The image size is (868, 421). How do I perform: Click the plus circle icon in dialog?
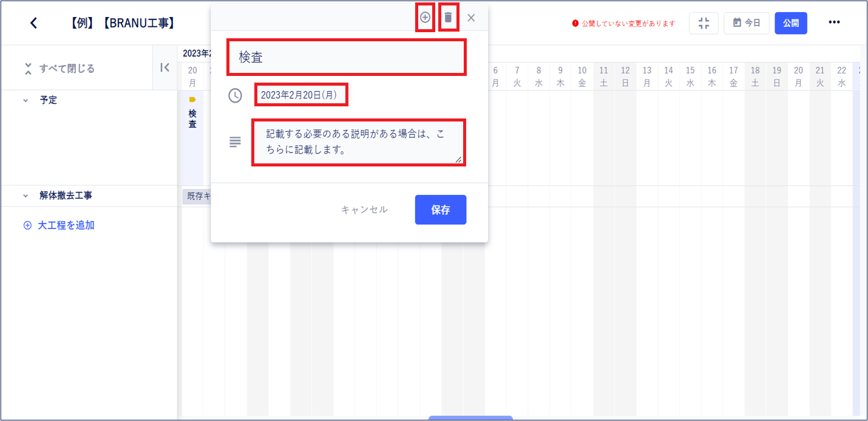click(x=425, y=18)
